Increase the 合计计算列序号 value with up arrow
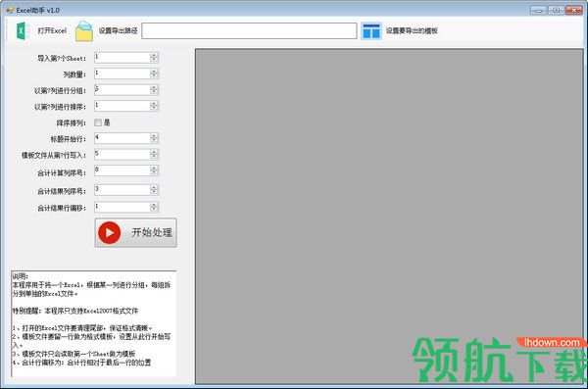Screen dimensions: 588x389 154,169
